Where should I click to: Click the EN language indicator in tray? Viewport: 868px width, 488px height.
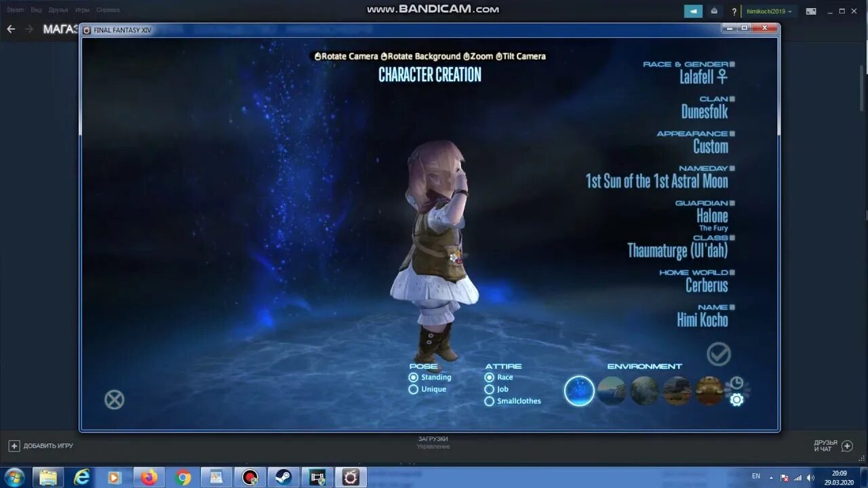756,476
